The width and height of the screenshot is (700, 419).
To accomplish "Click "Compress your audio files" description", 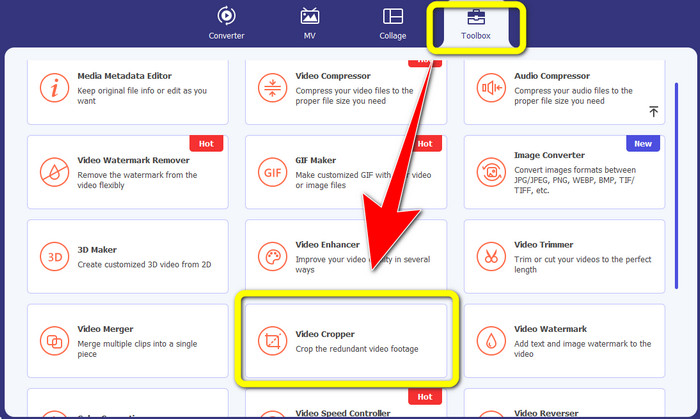I will coord(573,96).
